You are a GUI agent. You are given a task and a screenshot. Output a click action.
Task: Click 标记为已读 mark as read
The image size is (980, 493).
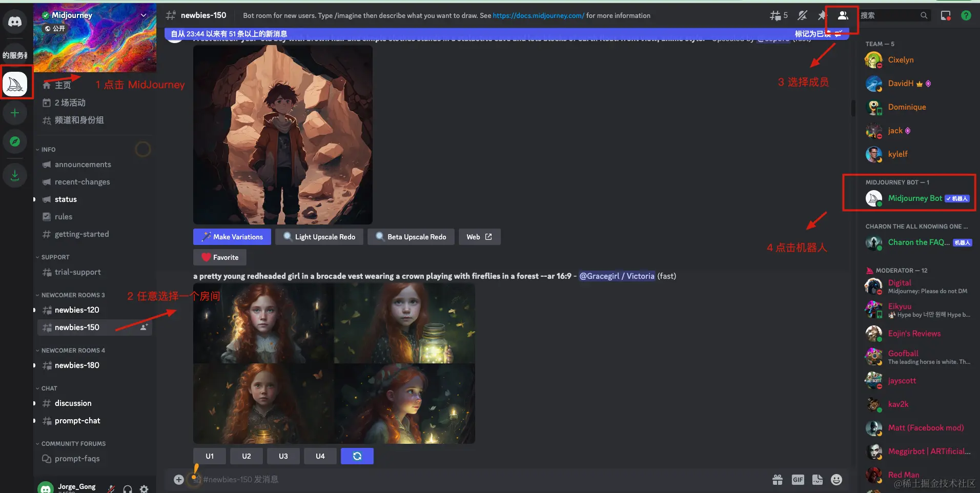coord(818,34)
